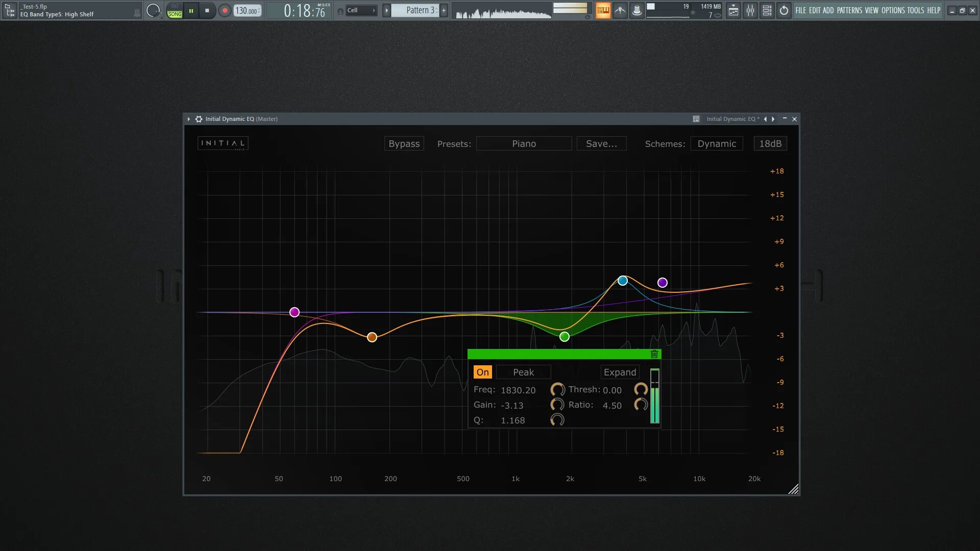Toggle typing keyboard to piano icon

click(603, 10)
